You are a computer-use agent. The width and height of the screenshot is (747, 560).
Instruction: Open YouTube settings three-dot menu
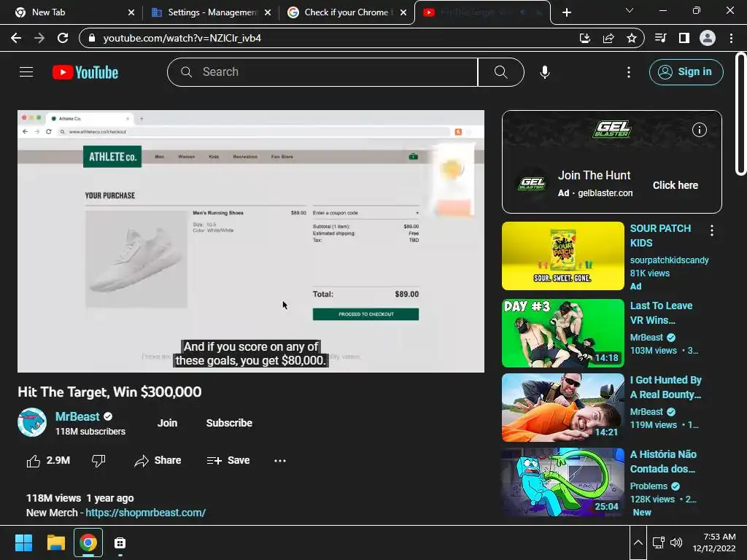629,72
